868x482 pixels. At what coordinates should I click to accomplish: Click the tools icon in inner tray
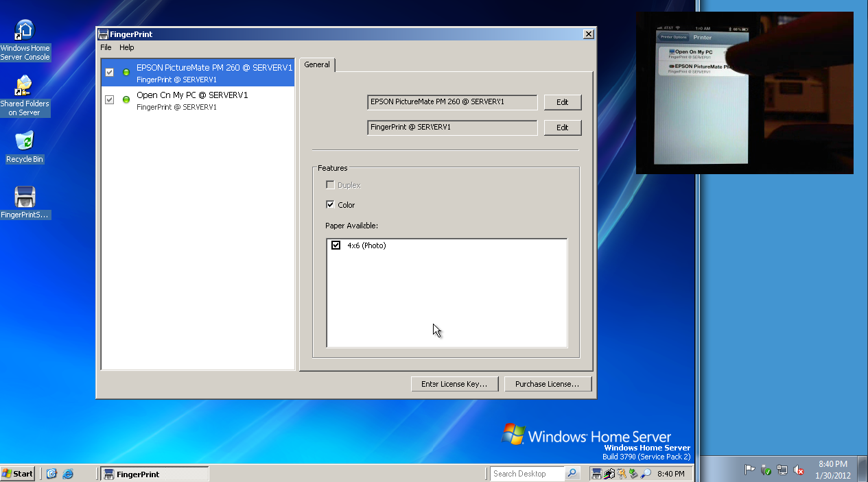pos(622,474)
